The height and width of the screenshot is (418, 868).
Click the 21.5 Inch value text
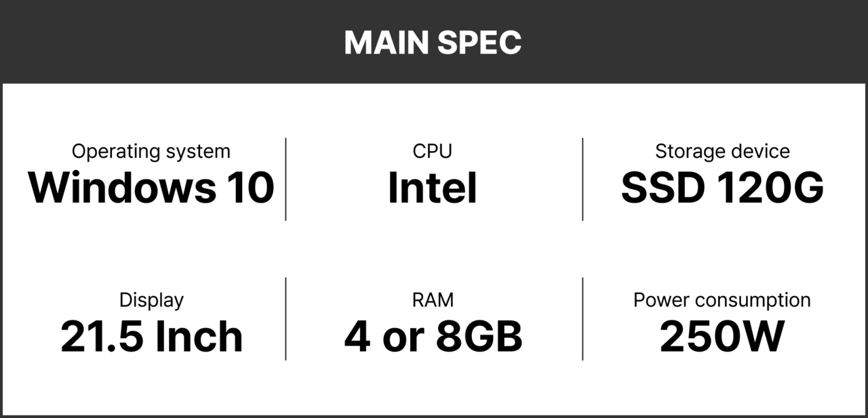pyautogui.click(x=151, y=337)
